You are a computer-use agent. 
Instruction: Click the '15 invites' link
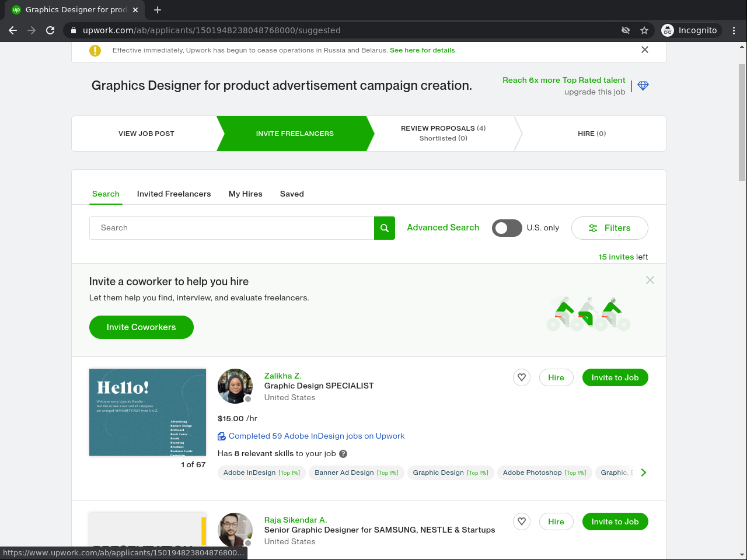616,257
